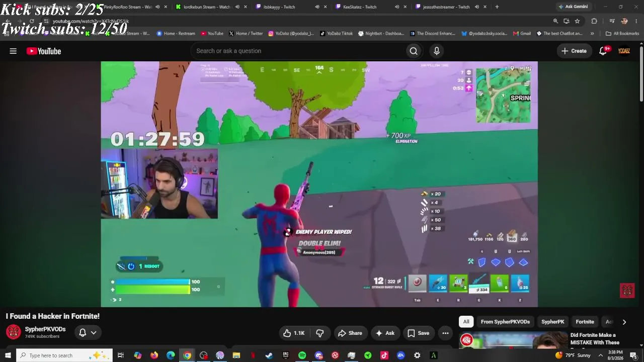Mute the lordkebun Stream tab audio
Screen dimensions: 644x362
point(237,7)
